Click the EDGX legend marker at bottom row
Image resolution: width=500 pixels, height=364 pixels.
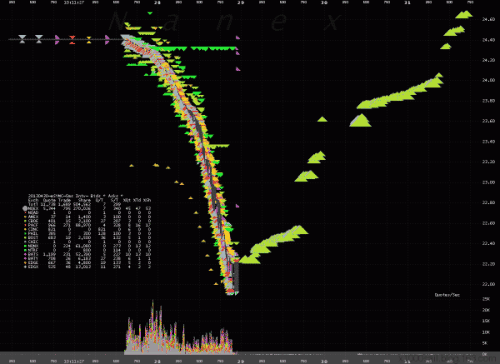pos(25,267)
